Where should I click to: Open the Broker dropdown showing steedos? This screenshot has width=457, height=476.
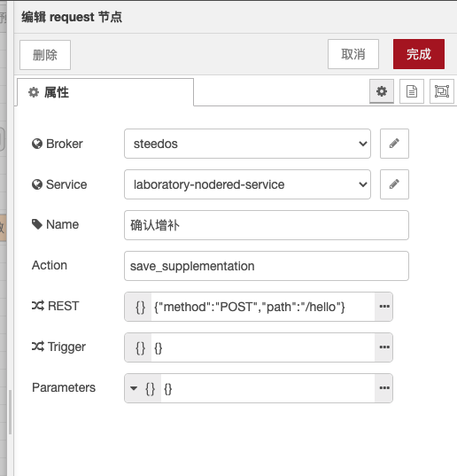[247, 144]
